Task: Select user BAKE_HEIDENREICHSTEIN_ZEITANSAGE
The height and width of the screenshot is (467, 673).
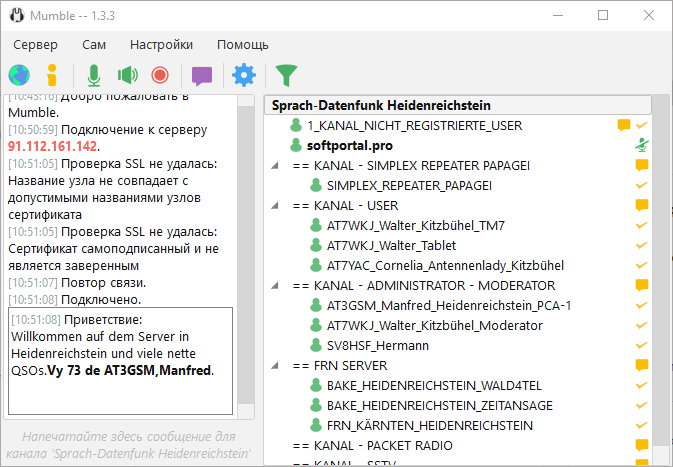Action: pyautogui.click(x=440, y=406)
